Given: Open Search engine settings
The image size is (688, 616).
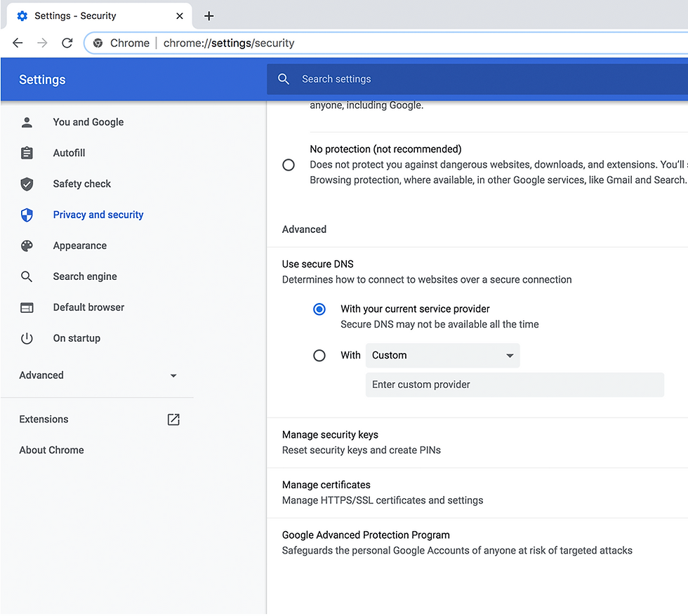Looking at the screenshot, I should click(x=85, y=276).
